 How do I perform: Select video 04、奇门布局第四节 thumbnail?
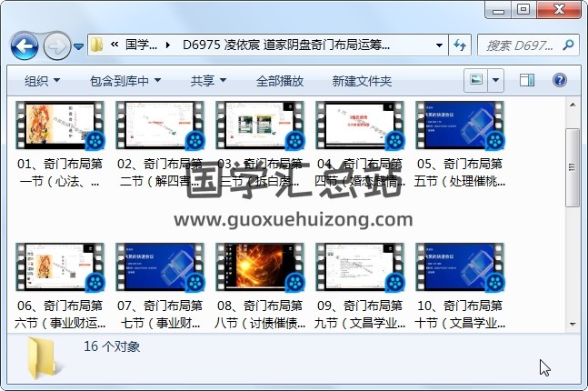360,125
